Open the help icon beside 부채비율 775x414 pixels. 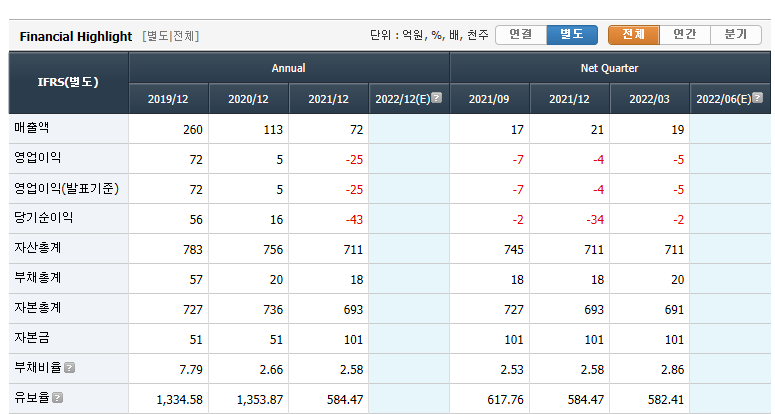pyautogui.click(x=70, y=368)
